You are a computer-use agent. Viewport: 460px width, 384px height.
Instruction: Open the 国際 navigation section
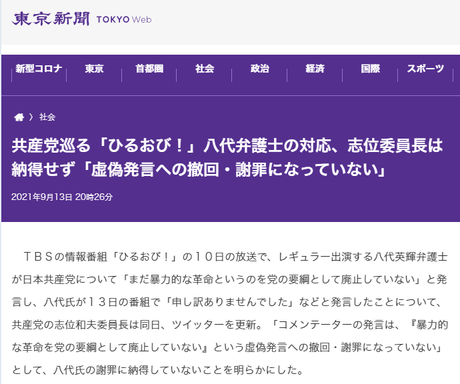370,69
